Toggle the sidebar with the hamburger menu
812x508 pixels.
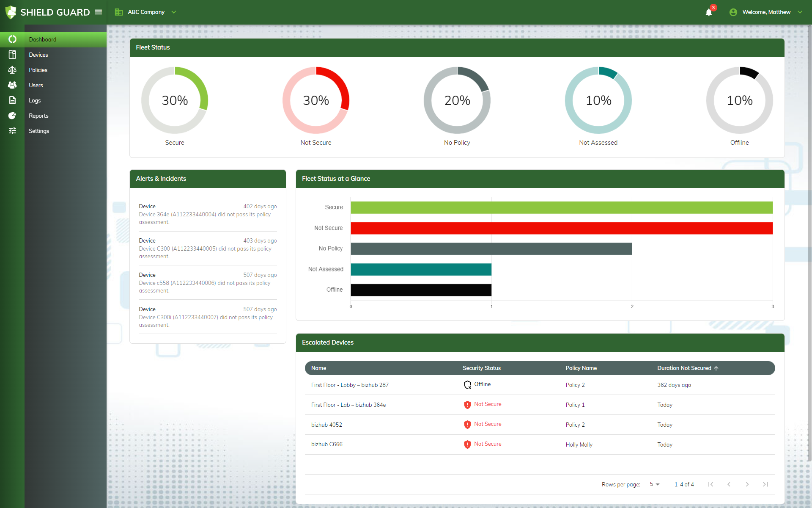pyautogui.click(x=98, y=12)
